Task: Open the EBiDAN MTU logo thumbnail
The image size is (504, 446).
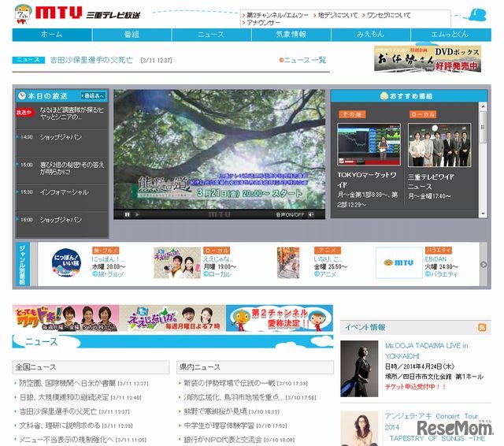Action: tap(399, 262)
